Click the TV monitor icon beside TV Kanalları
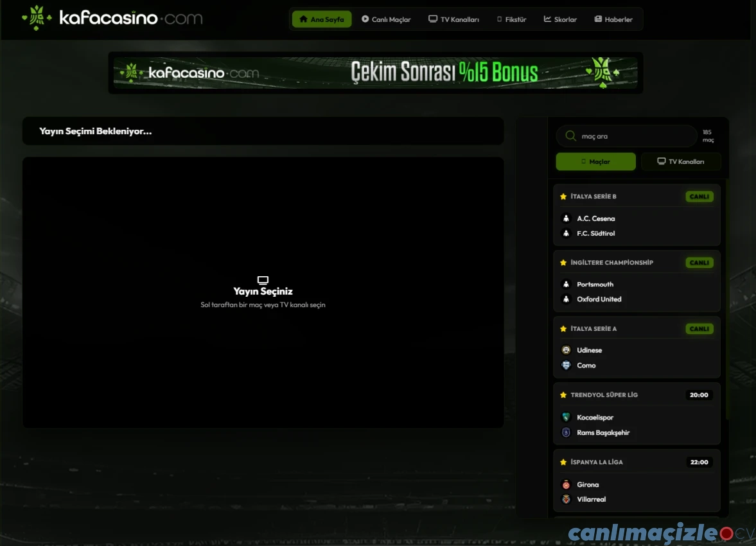 432,19
